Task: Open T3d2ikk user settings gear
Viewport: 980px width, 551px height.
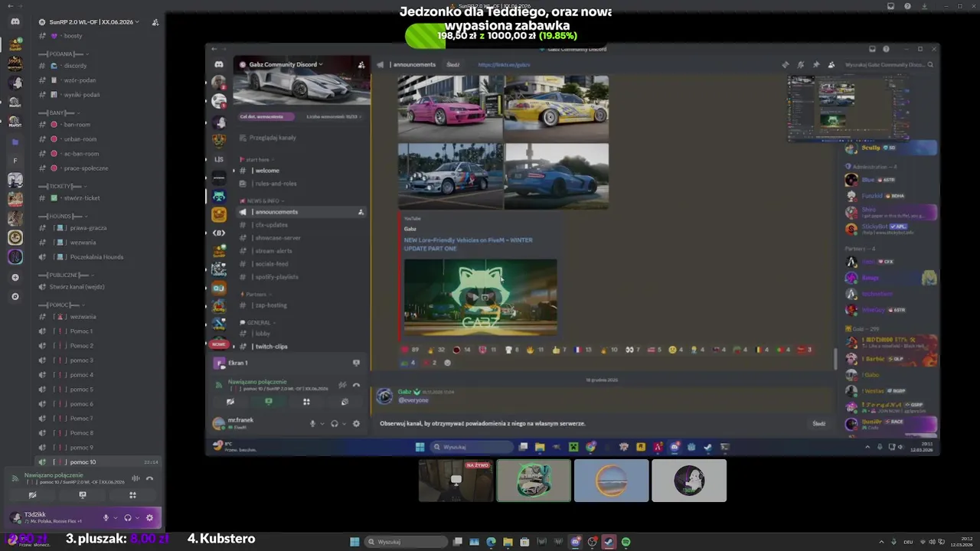Action: pos(149,517)
